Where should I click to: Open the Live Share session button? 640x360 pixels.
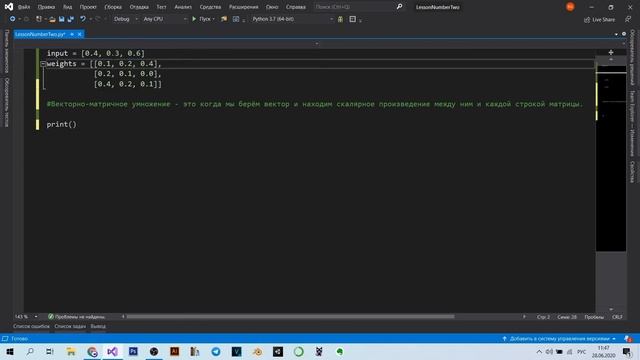click(x=600, y=20)
